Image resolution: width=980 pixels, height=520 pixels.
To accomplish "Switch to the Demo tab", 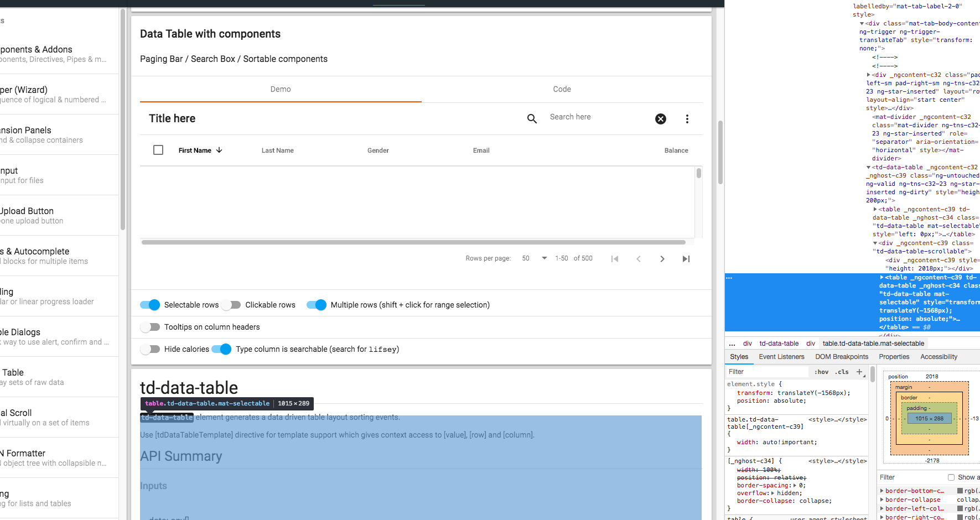I will [x=281, y=89].
